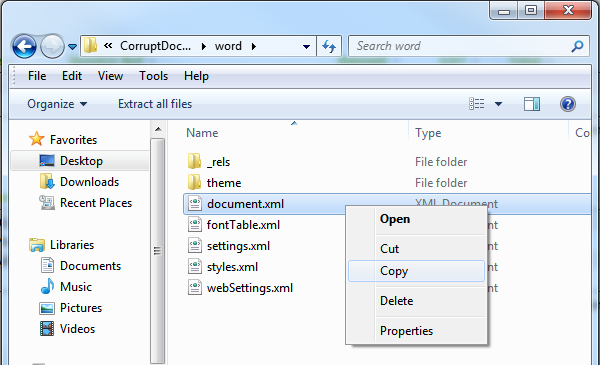The image size is (600, 365).
Task: Select the styles.xml file name
Action: click(x=232, y=267)
